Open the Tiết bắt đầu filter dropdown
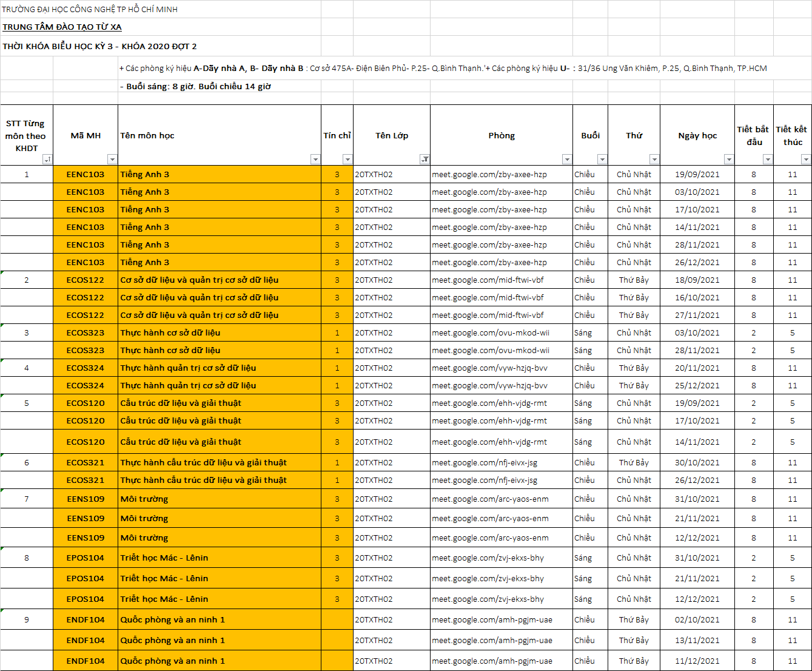812x671 pixels. pyautogui.click(x=768, y=160)
